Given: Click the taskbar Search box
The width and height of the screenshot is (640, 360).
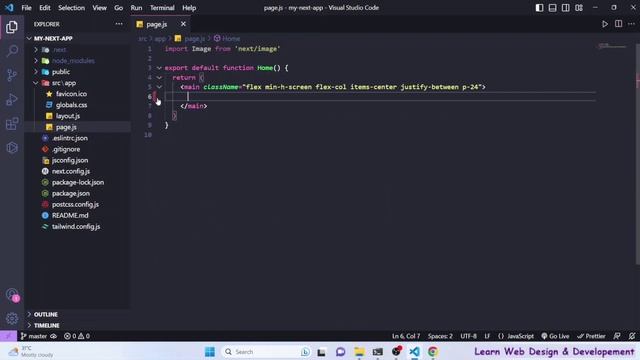Looking at the screenshot, I should coord(265,351).
